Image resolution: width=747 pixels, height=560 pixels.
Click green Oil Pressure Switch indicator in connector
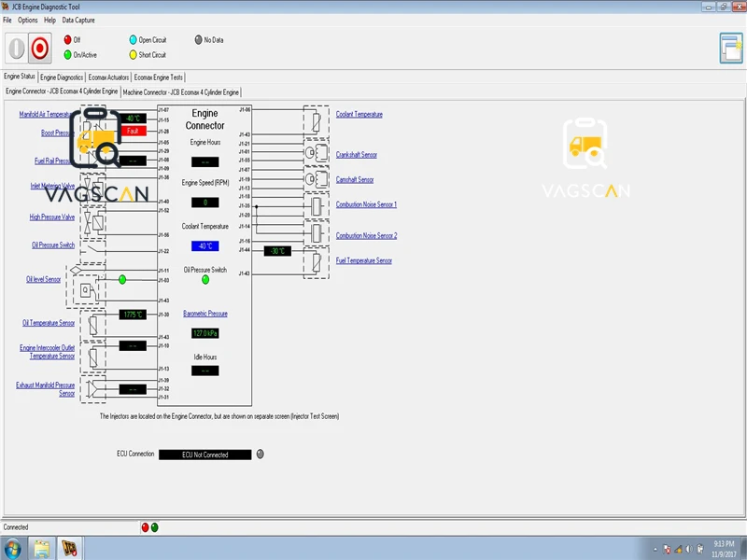click(x=205, y=279)
